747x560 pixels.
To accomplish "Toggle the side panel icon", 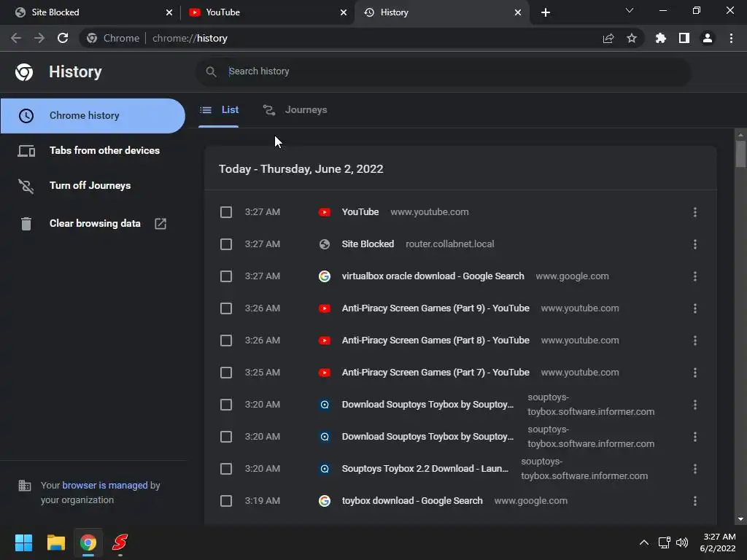I will (684, 38).
